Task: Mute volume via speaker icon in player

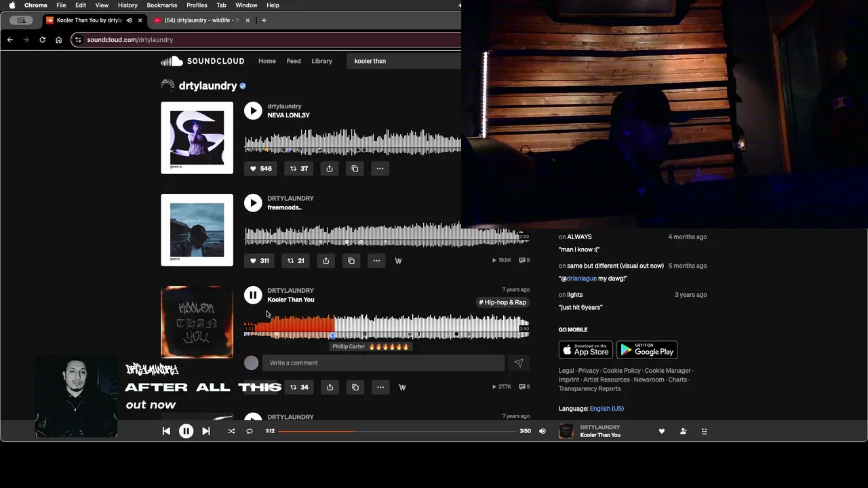Action: click(x=542, y=431)
